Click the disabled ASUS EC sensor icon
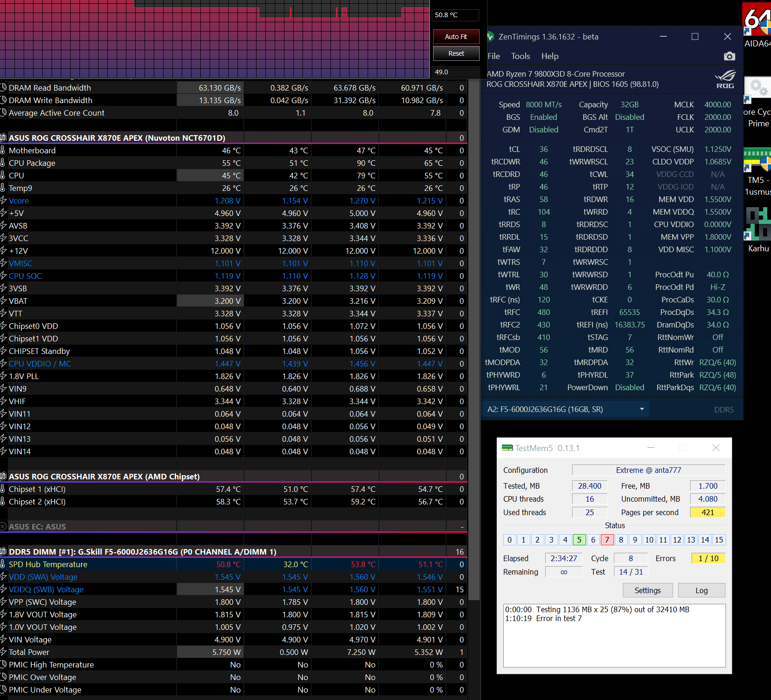This screenshot has height=700, width=771. pos(3,527)
